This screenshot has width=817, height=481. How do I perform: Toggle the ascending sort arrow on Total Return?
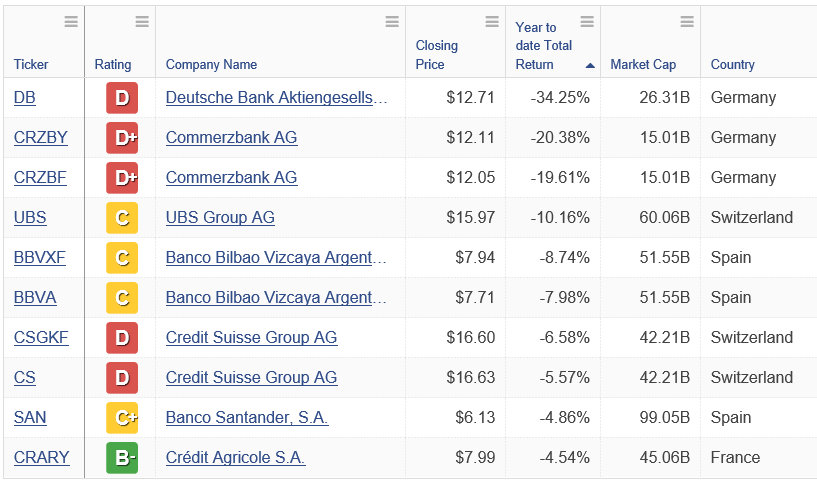click(590, 65)
